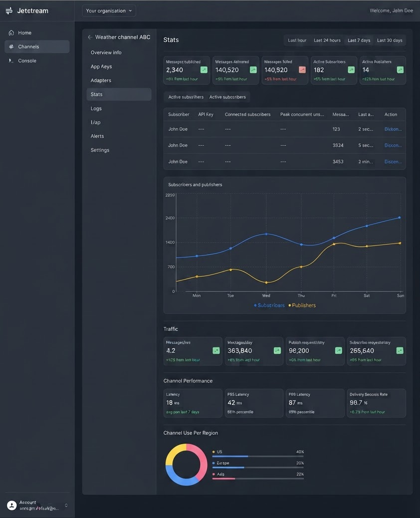The width and height of the screenshot is (420, 518).
Task: Click the Subscriber column header
Action: (x=179, y=114)
